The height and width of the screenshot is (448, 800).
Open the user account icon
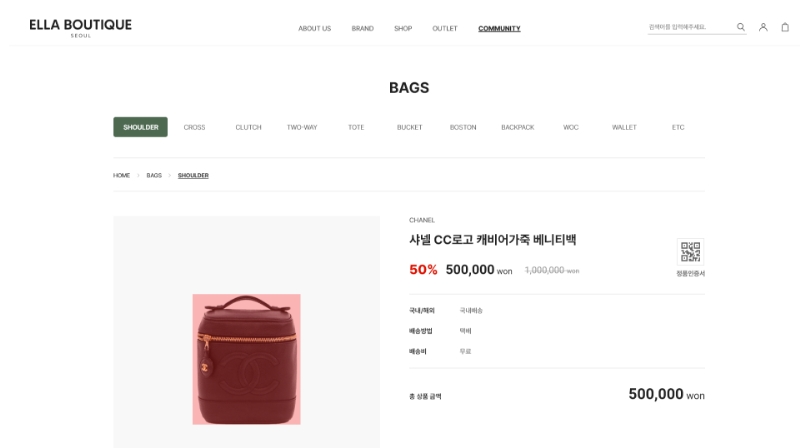763,27
